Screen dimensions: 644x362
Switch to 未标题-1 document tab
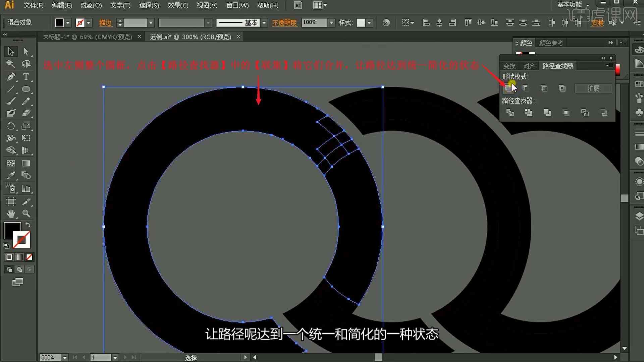point(87,37)
